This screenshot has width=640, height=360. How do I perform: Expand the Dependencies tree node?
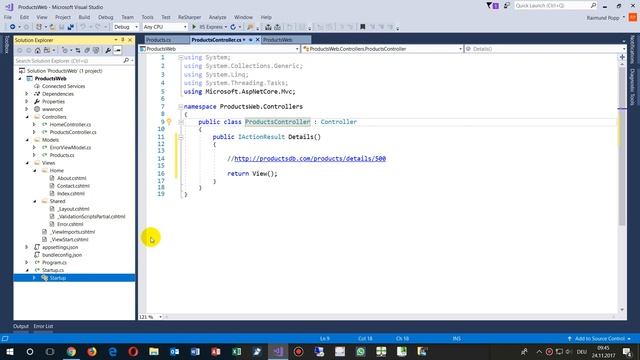[27, 94]
